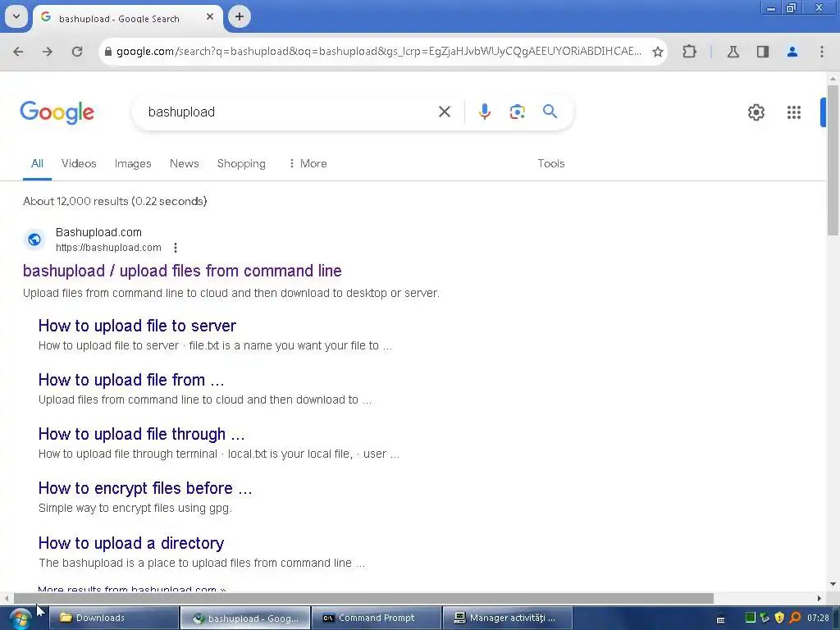Select the All results tab

(x=37, y=163)
